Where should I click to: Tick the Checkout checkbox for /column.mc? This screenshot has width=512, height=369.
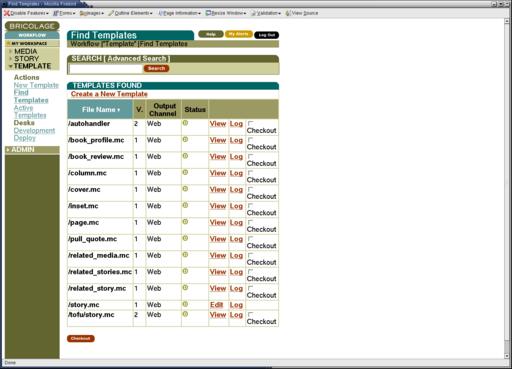click(250, 173)
